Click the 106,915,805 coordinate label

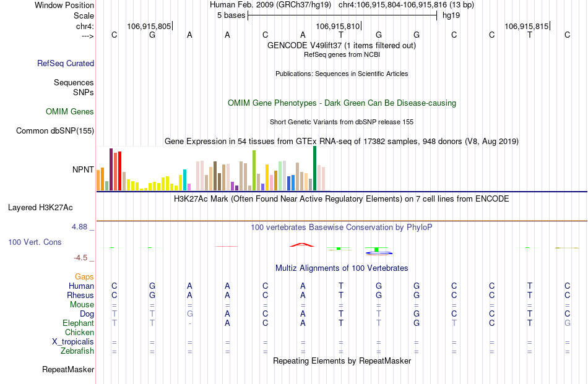(x=149, y=26)
